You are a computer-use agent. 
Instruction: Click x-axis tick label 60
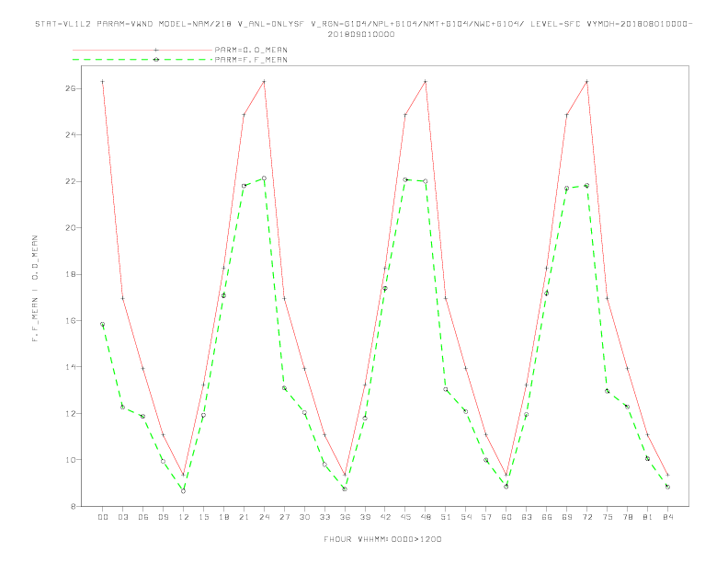click(506, 517)
